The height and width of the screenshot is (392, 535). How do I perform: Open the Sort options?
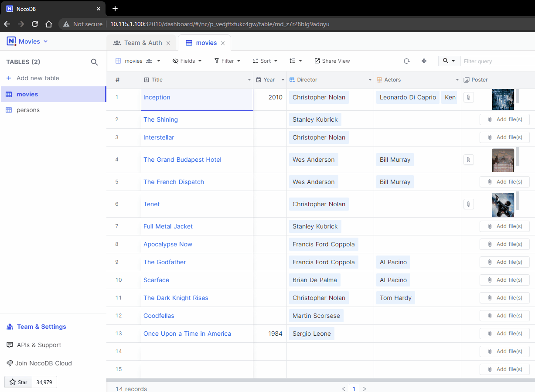[264, 61]
